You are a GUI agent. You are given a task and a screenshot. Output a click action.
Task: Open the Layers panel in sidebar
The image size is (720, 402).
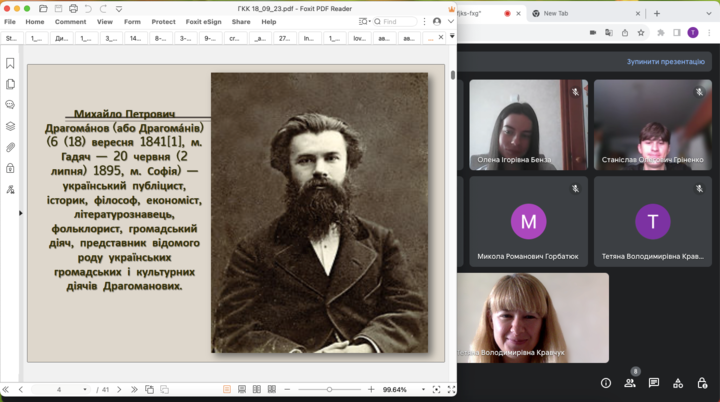pyautogui.click(x=10, y=126)
